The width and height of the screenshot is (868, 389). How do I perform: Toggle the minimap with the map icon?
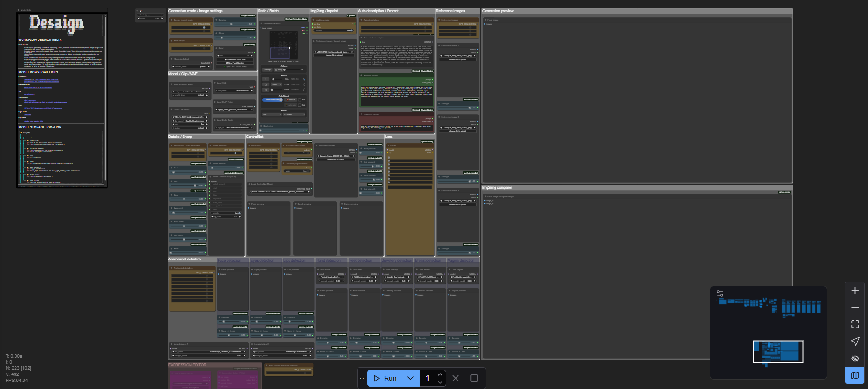pyautogui.click(x=855, y=375)
